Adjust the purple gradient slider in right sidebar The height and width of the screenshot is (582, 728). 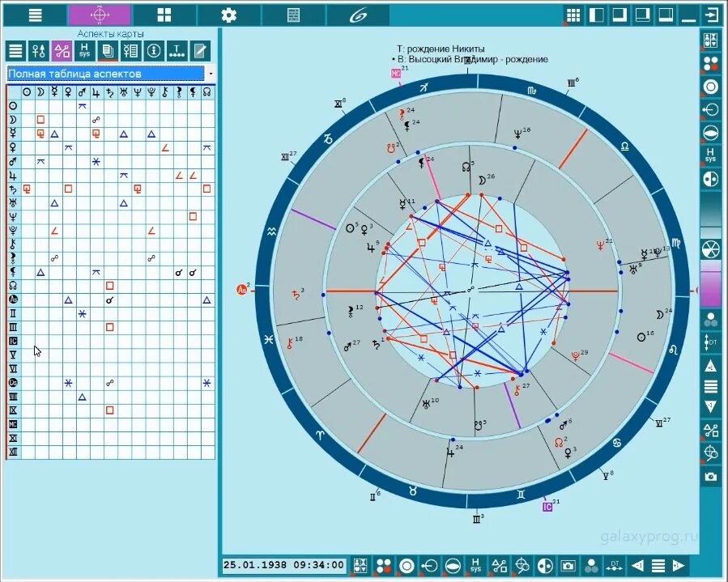pyautogui.click(x=710, y=283)
